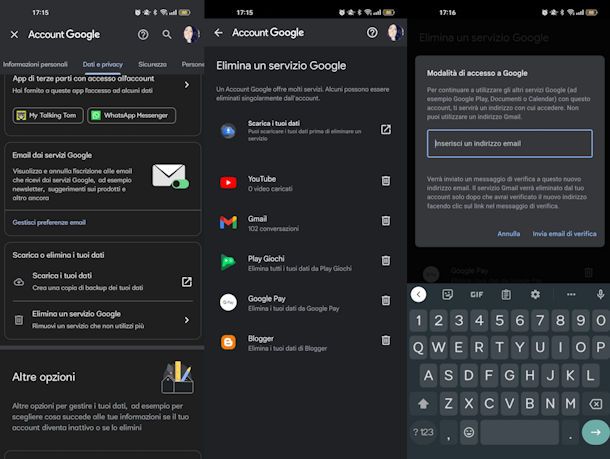Tap the M key on keyboard

[570, 404]
